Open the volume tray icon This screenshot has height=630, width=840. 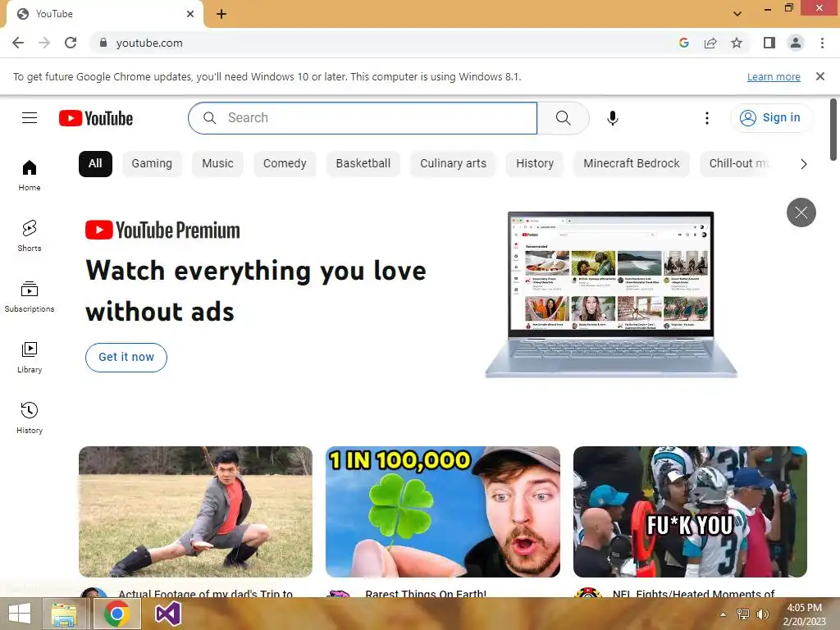(x=763, y=614)
